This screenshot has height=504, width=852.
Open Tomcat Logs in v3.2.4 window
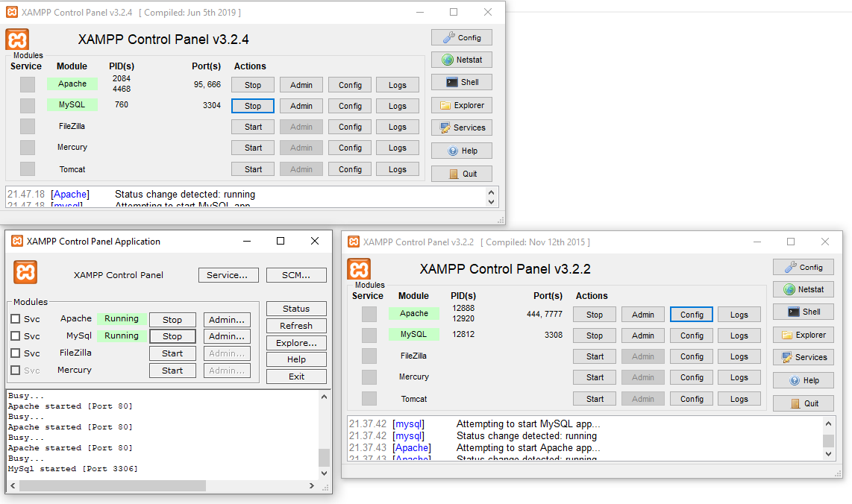(397, 169)
